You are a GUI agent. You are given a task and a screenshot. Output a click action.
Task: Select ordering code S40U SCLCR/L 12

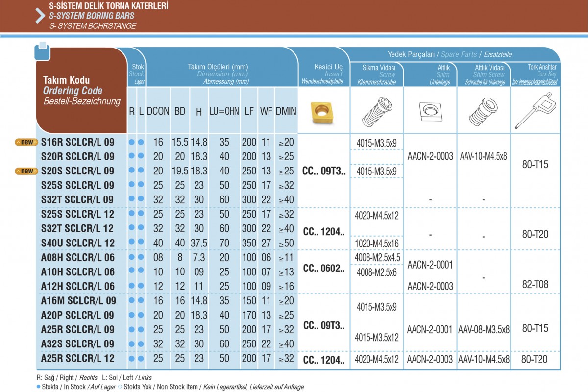[x=78, y=243]
